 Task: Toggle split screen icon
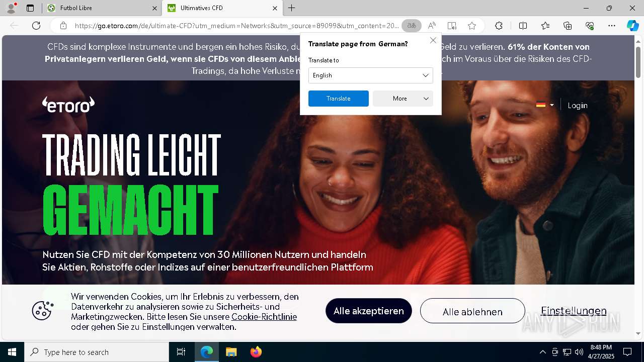pos(523,26)
